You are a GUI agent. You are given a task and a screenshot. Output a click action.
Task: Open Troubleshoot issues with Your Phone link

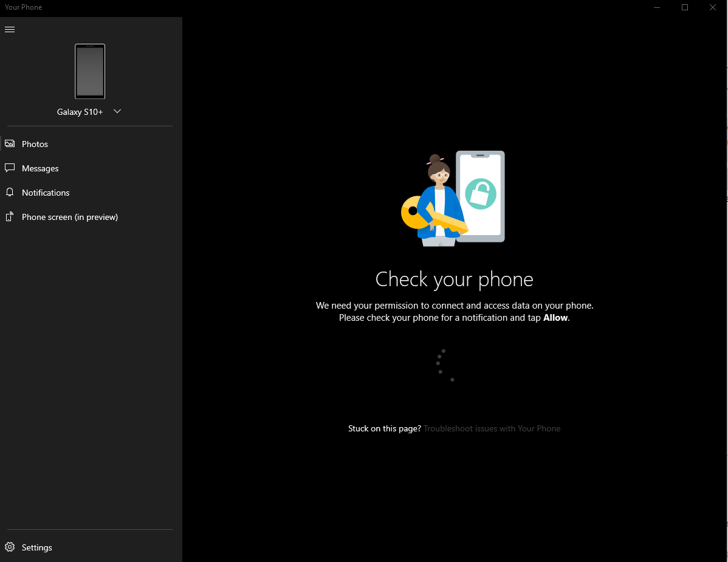pyautogui.click(x=492, y=428)
